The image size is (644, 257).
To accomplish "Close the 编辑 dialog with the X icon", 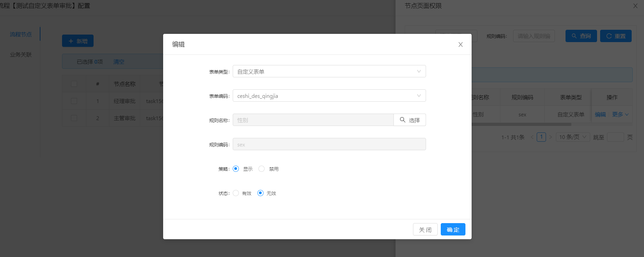I will pyautogui.click(x=460, y=44).
